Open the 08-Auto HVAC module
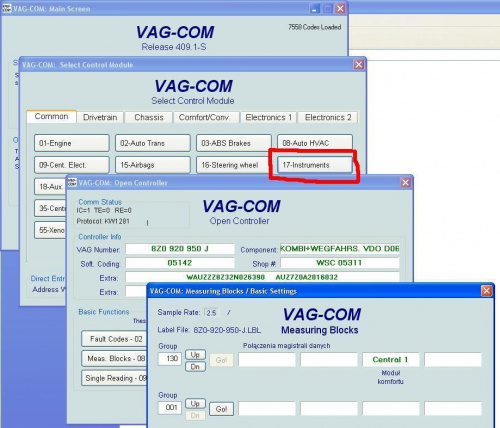Screen dimensions: 500x428 coord(315,143)
